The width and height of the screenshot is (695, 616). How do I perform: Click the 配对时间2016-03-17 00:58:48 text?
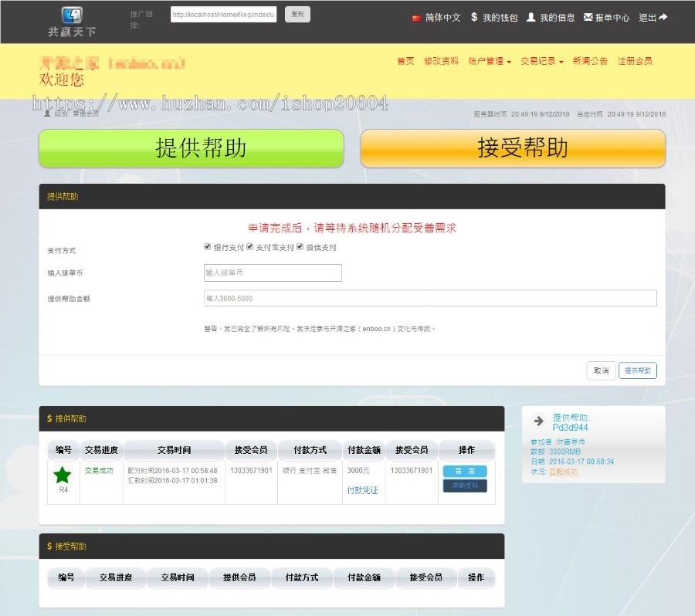[172, 471]
